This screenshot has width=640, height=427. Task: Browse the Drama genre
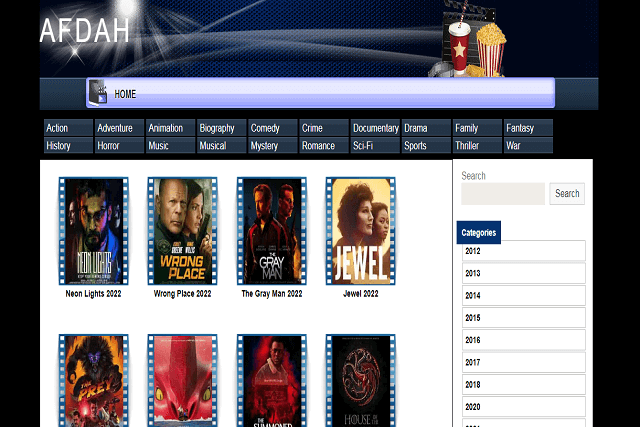coord(426,128)
